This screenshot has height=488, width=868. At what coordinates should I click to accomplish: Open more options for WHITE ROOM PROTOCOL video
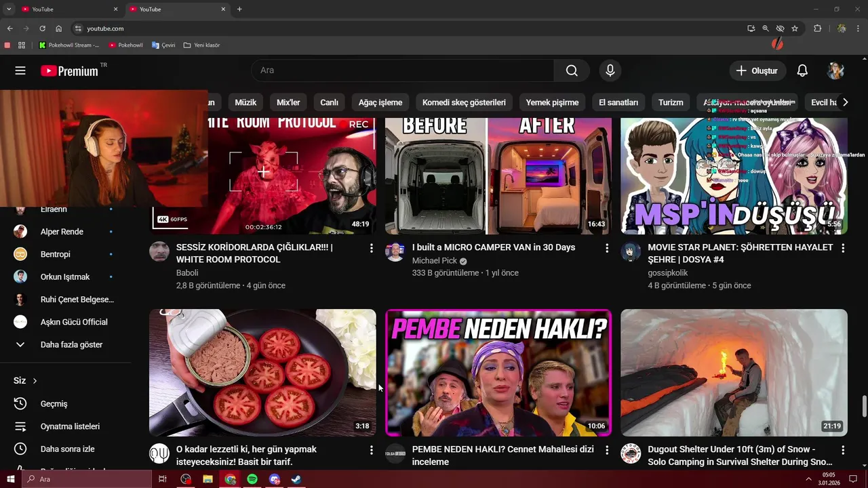(371, 248)
